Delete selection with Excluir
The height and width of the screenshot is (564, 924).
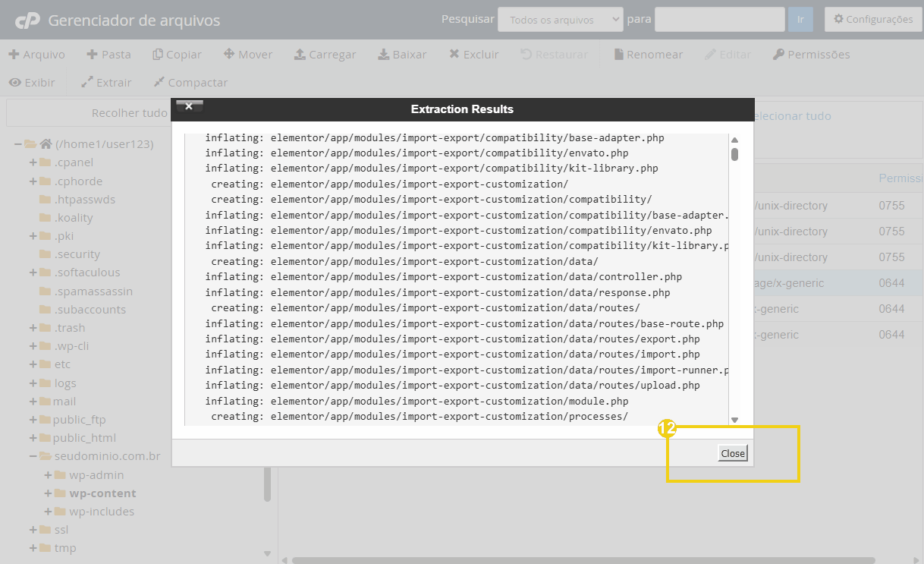(x=474, y=55)
